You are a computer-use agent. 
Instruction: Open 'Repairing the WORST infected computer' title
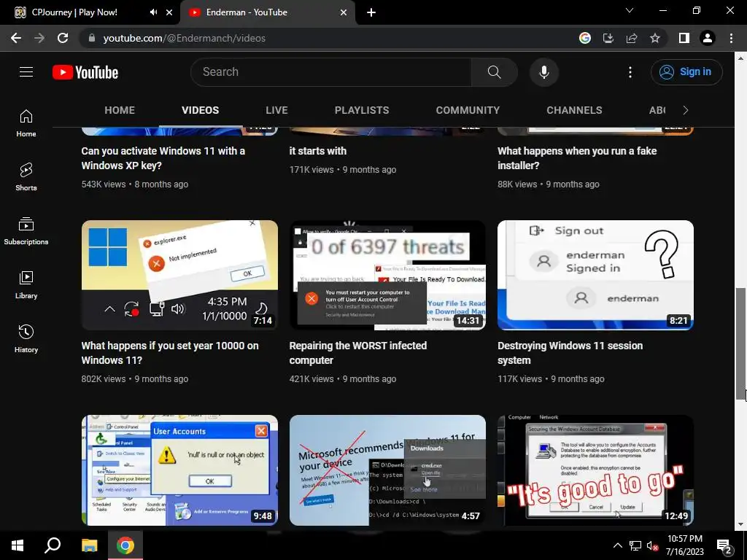357,353
